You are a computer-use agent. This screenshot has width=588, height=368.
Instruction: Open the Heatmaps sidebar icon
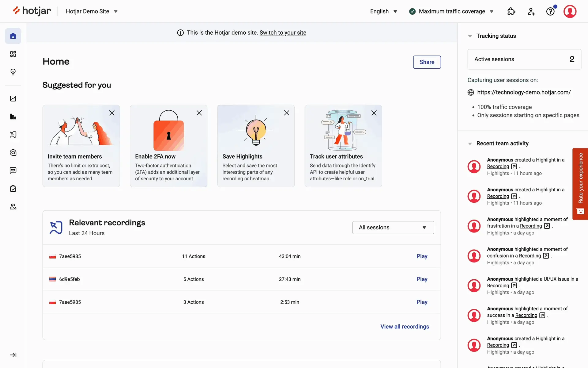tap(13, 152)
